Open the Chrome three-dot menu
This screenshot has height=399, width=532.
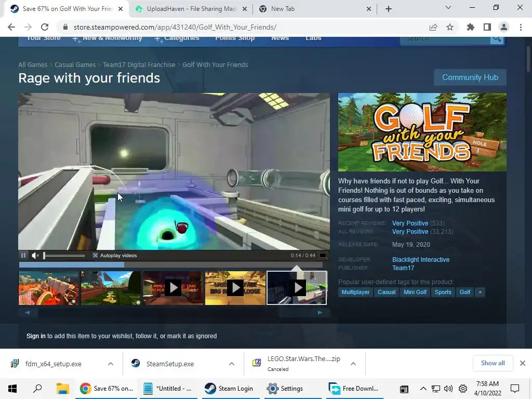click(521, 27)
